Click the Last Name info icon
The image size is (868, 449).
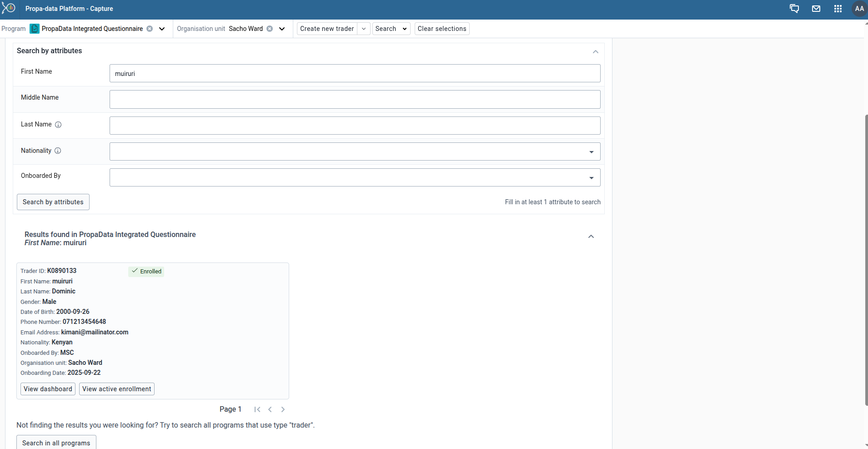(x=58, y=125)
